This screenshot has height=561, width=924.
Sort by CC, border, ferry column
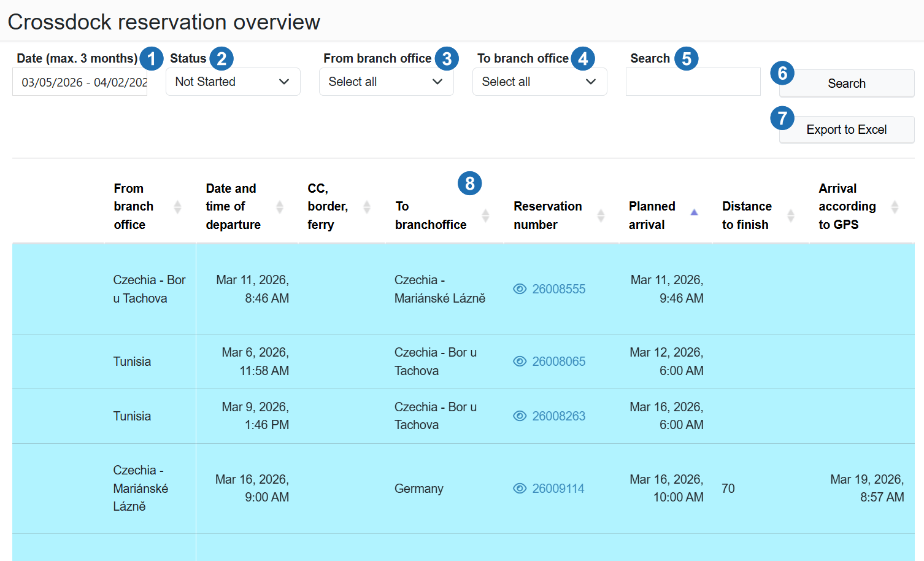pos(367,207)
